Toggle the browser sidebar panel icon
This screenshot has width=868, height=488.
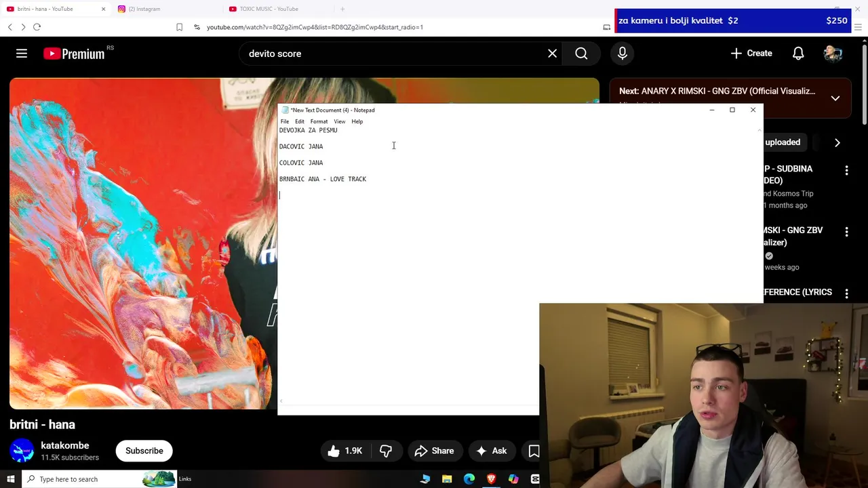point(606,27)
